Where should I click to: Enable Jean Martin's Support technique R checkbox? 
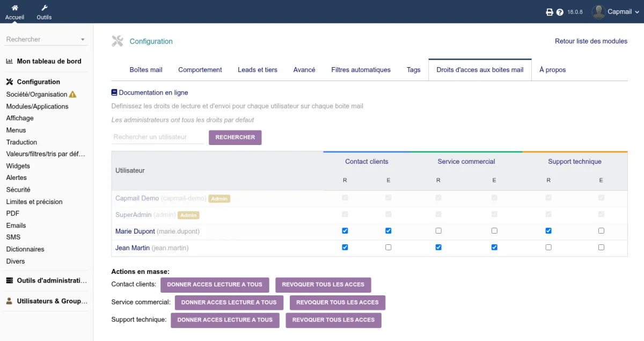point(548,248)
